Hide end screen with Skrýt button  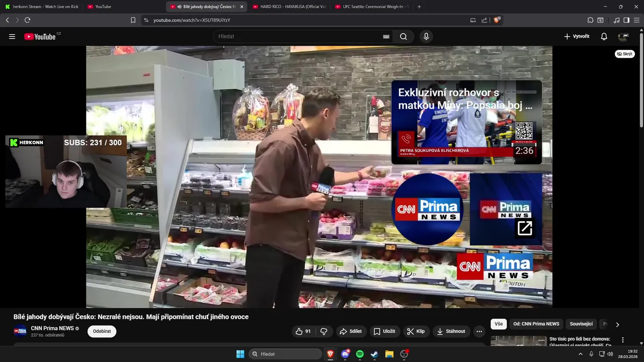tap(625, 54)
